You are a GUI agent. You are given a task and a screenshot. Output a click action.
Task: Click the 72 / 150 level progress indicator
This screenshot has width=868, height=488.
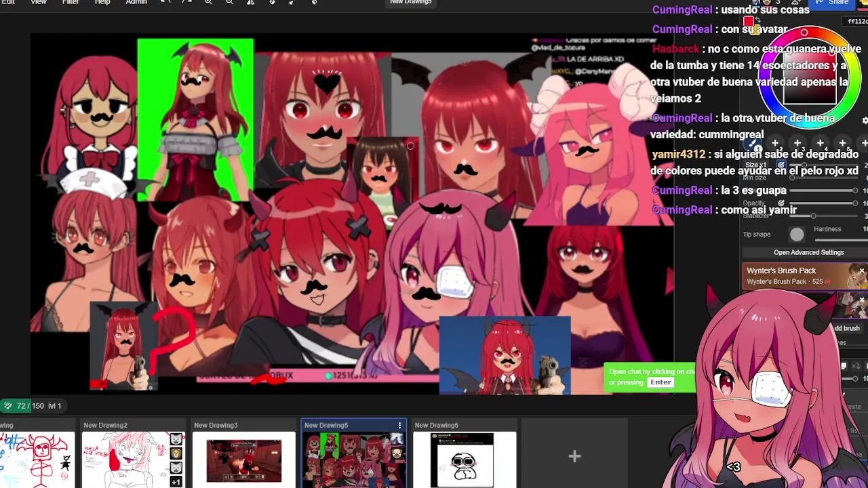32,406
